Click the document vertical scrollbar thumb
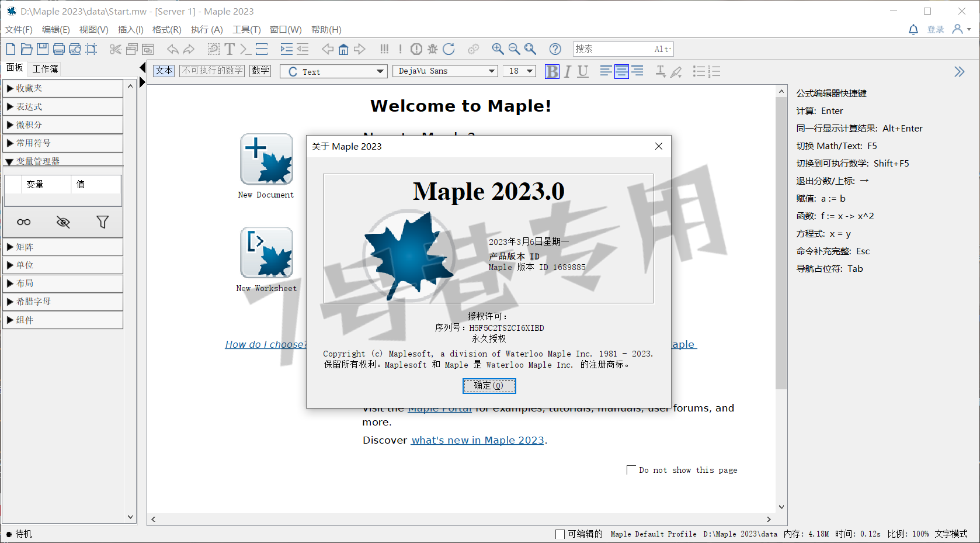 point(781,243)
